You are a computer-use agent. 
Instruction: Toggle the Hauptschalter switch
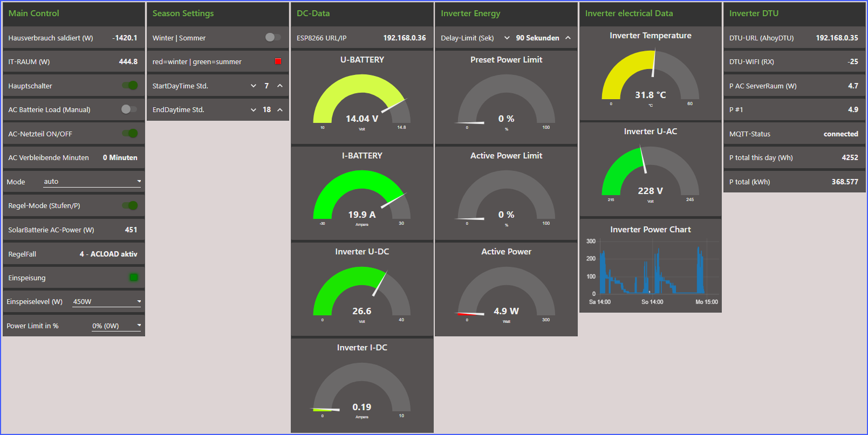point(129,86)
